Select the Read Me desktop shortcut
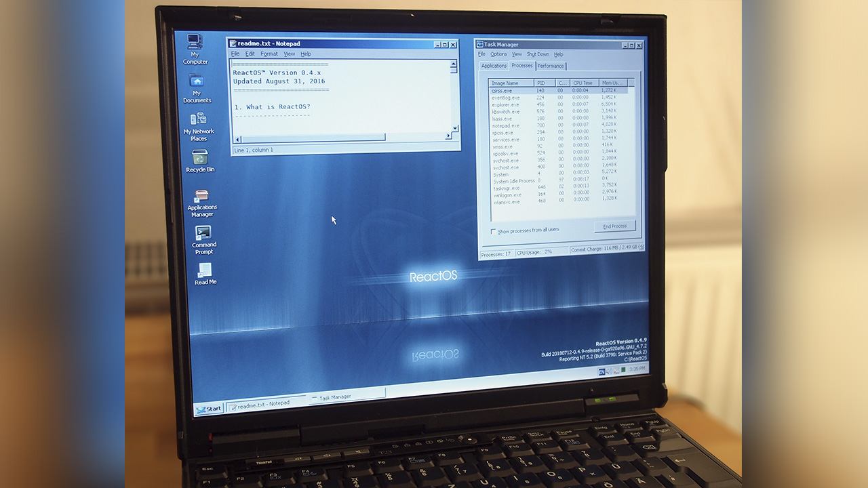 click(205, 274)
